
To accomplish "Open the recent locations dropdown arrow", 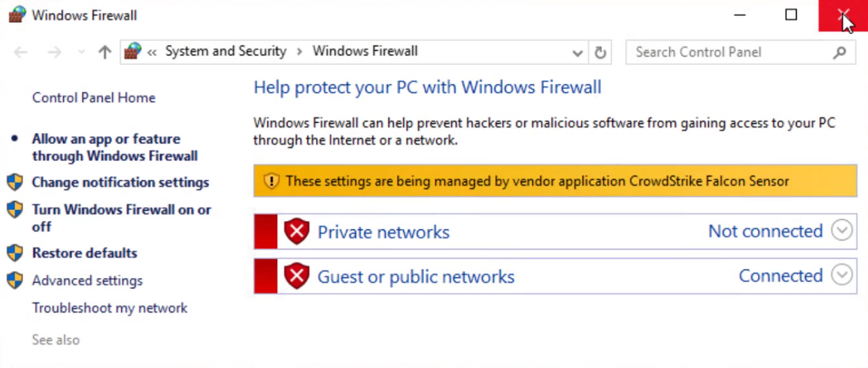I will click(x=82, y=53).
